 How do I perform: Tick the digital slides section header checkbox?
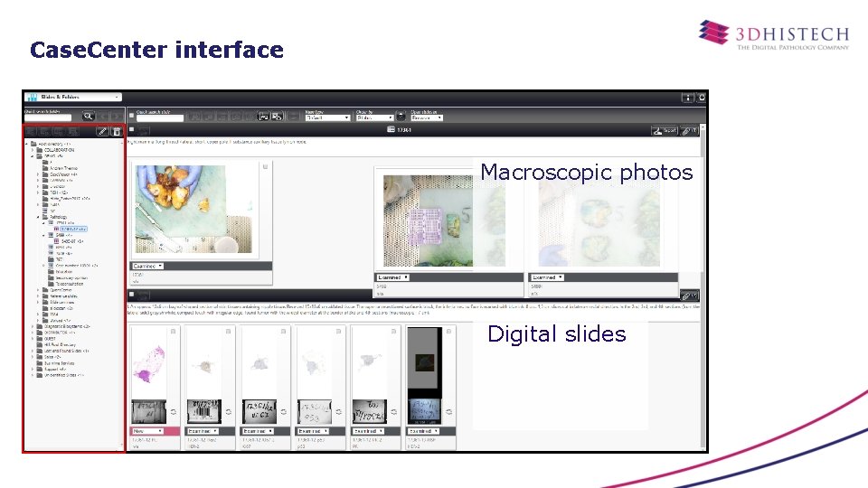coord(132,295)
